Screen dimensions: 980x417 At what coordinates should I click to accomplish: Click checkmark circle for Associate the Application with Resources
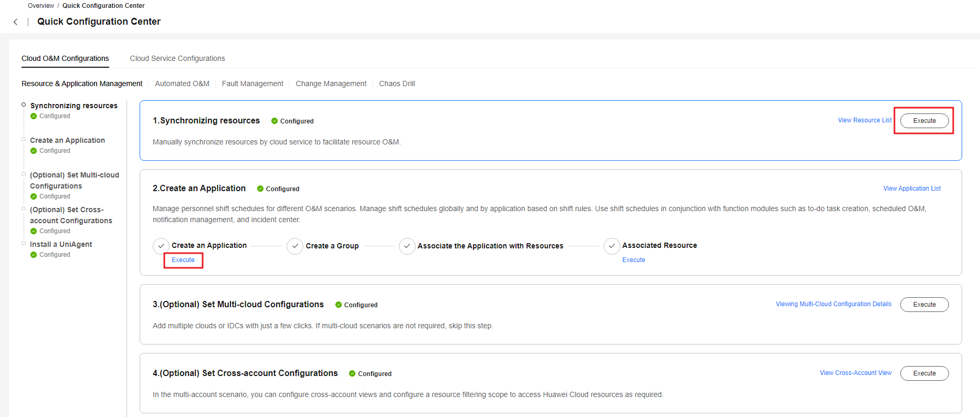pos(407,246)
